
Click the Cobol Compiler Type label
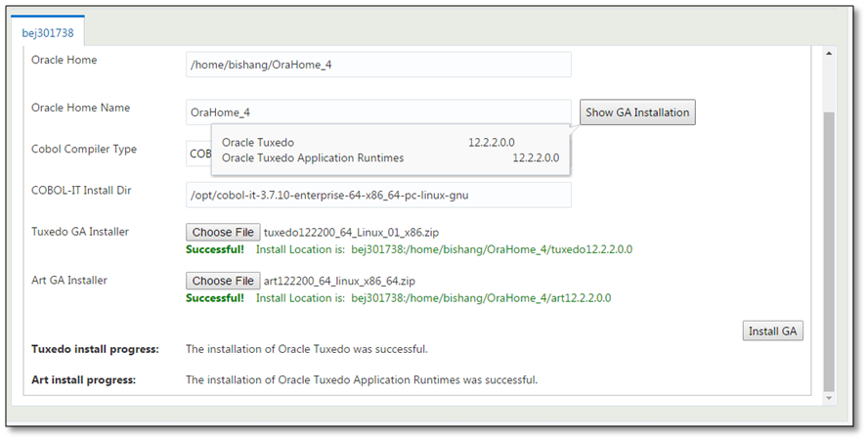point(84,149)
